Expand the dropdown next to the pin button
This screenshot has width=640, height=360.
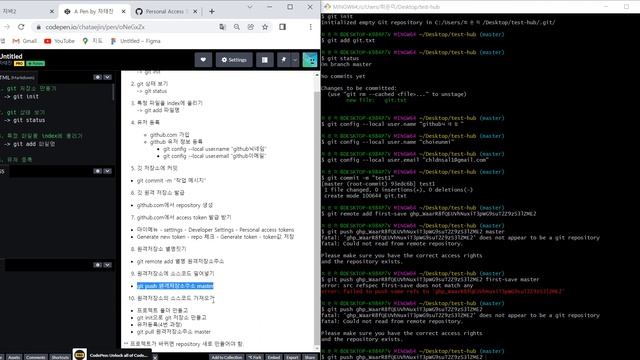(x=295, y=60)
